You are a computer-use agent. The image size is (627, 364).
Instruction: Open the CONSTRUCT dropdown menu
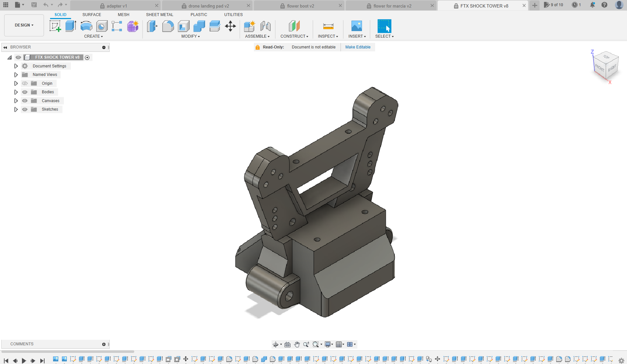[x=294, y=36]
